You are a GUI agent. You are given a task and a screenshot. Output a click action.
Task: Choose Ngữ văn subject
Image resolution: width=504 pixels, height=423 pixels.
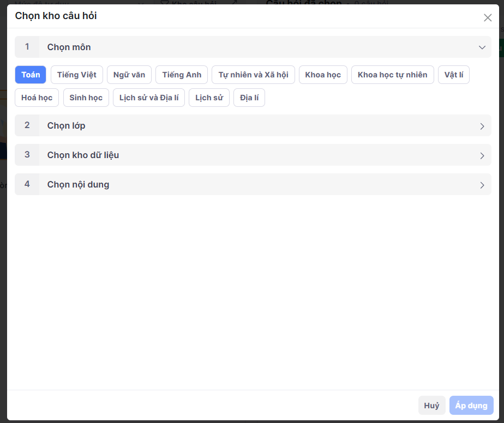(x=129, y=75)
